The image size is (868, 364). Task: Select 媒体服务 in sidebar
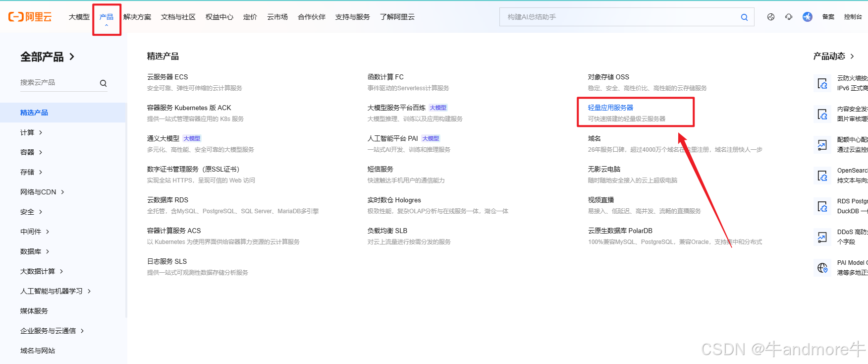click(x=34, y=311)
